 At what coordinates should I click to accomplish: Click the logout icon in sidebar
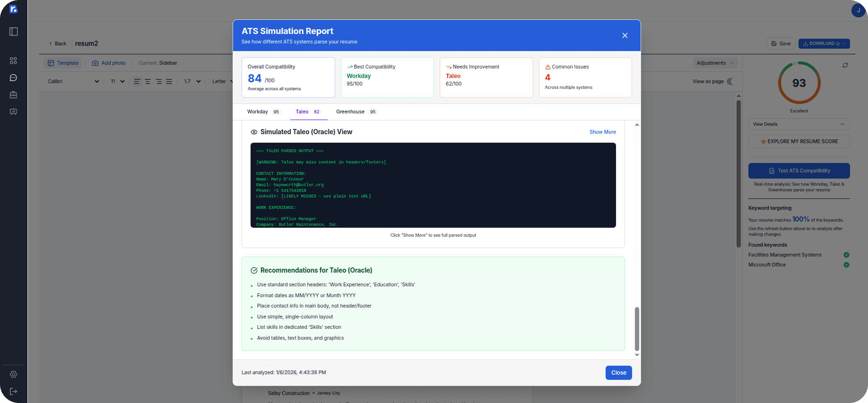click(x=13, y=391)
